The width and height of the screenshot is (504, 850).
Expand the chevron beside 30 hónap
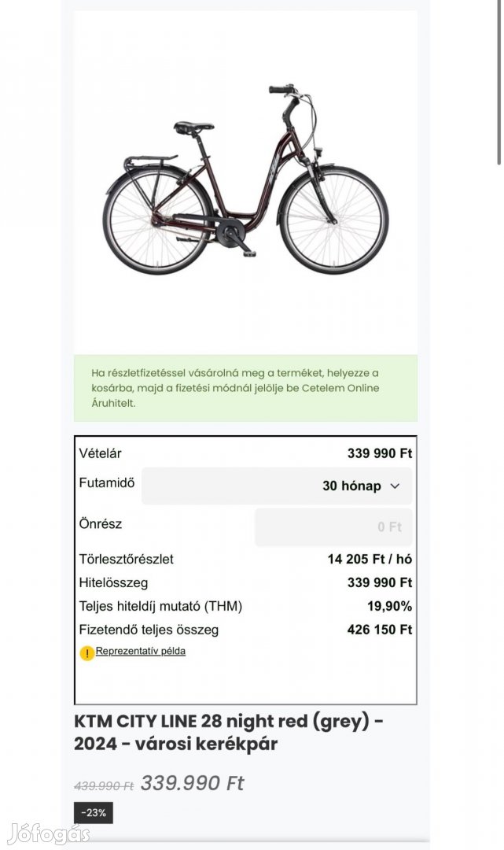395,486
